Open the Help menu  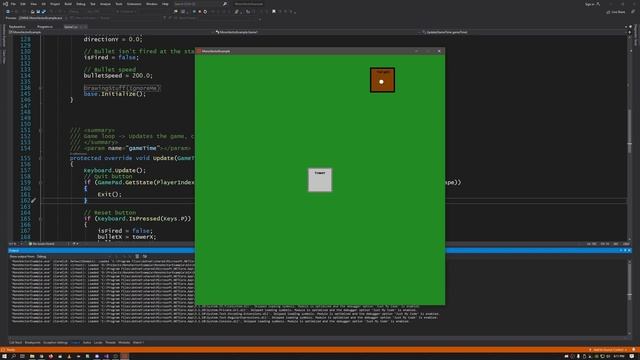[165, 4]
